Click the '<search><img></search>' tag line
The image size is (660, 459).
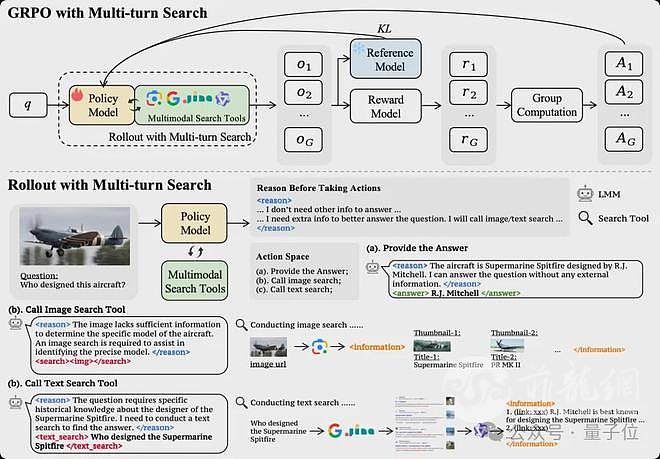[x=83, y=361]
